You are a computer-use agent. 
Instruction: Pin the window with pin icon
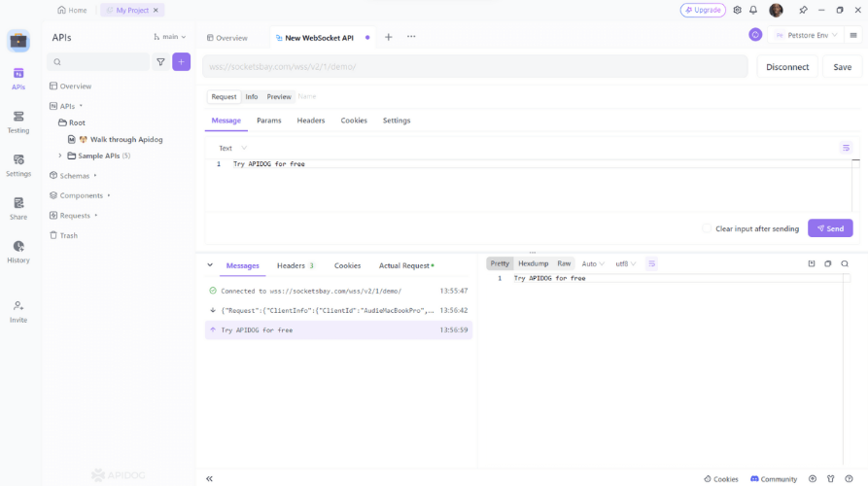pos(803,10)
